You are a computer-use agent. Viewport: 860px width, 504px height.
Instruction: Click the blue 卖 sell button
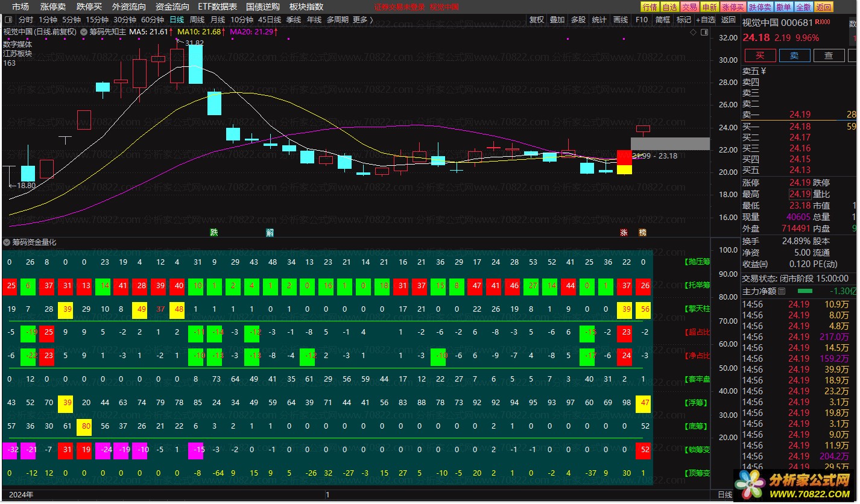pyautogui.click(x=795, y=55)
